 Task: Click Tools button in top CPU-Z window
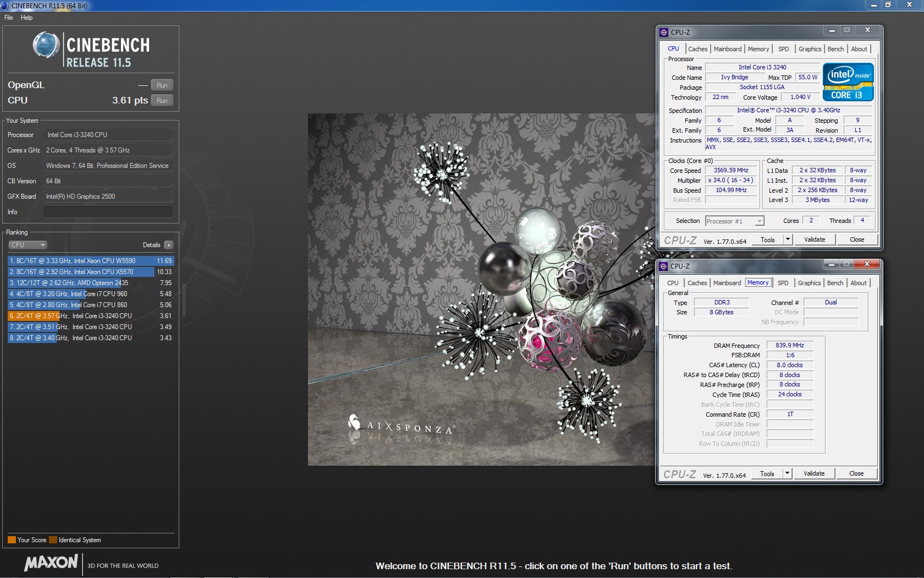coord(767,240)
